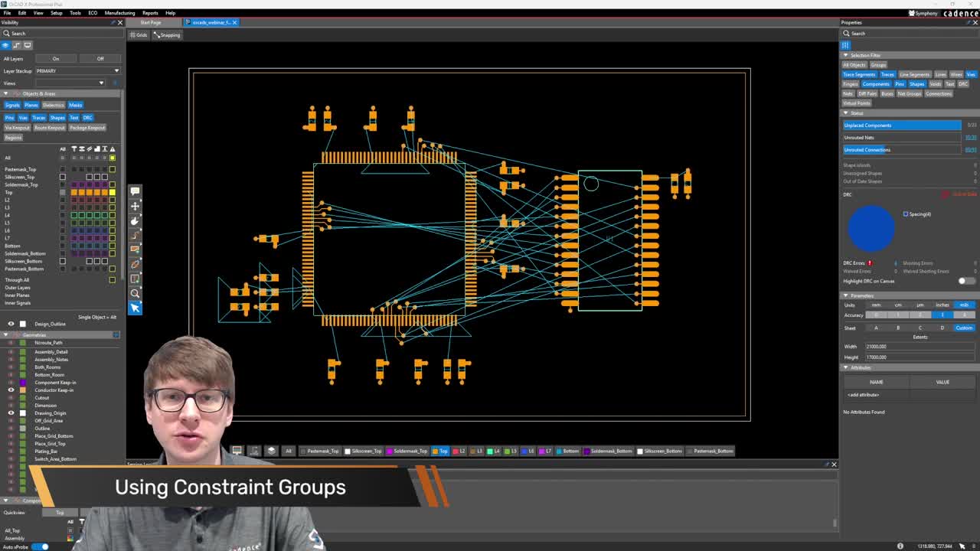Click the magnifier Zoom tool icon

click(135, 293)
